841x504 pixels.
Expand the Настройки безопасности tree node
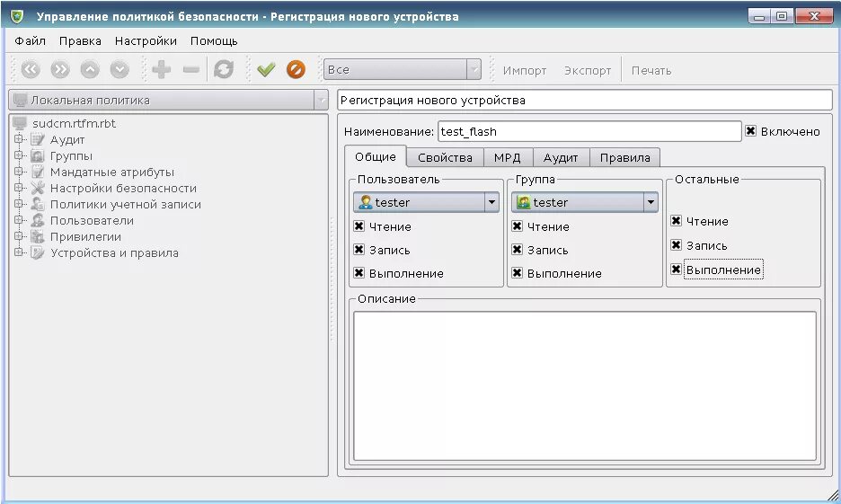[18, 188]
